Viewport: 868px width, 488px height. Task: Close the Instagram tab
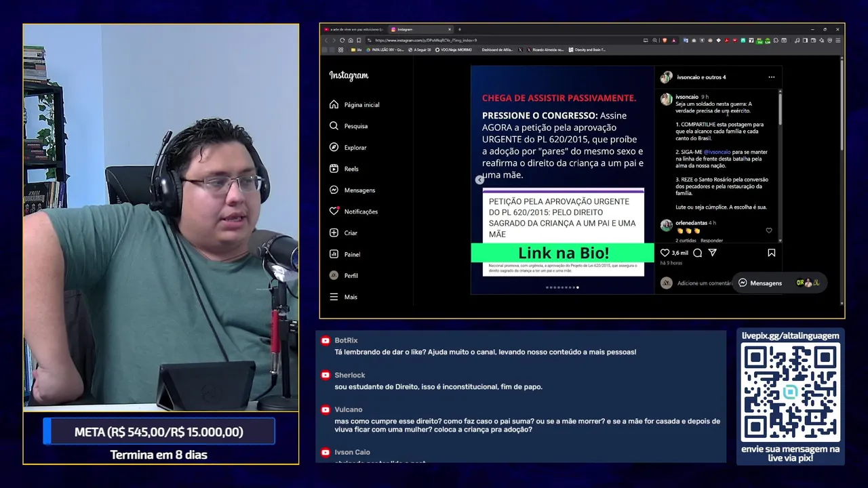[449, 29]
